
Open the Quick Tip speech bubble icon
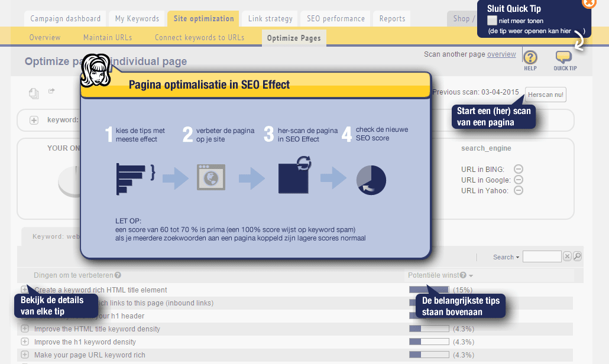tap(564, 57)
